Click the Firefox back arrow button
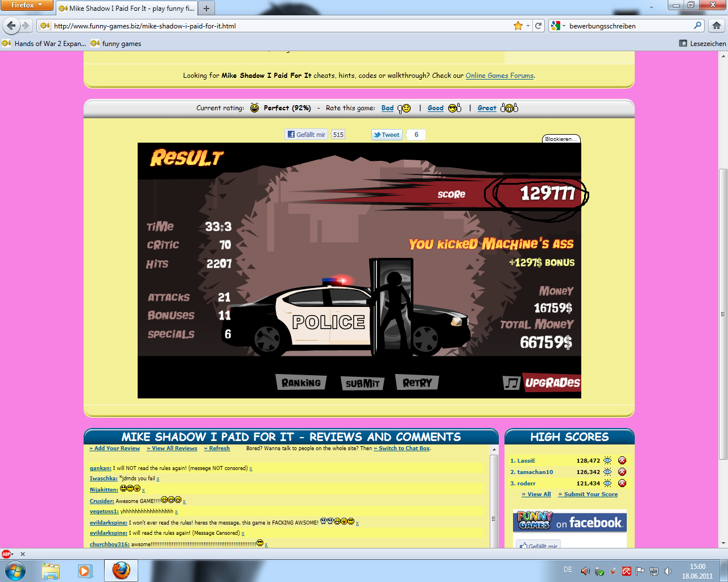The height and width of the screenshot is (582, 728). pos(11,26)
